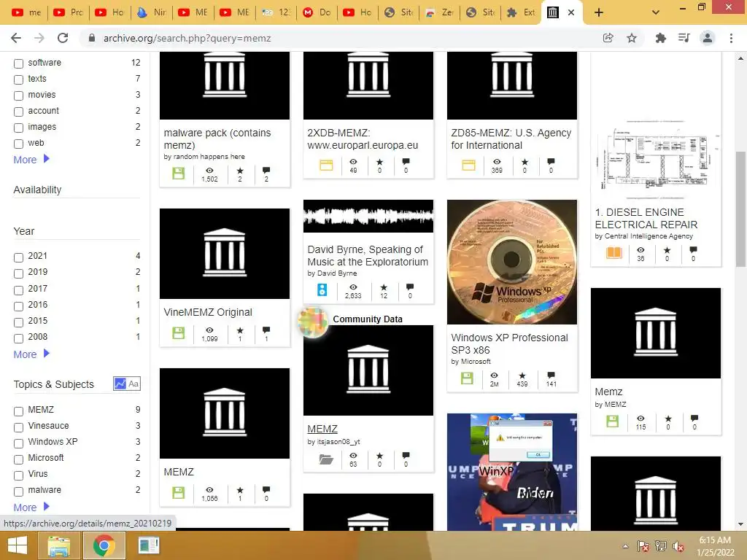Check the software media type filter
This screenshot has width=747, height=560.
click(x=18, y=63)
